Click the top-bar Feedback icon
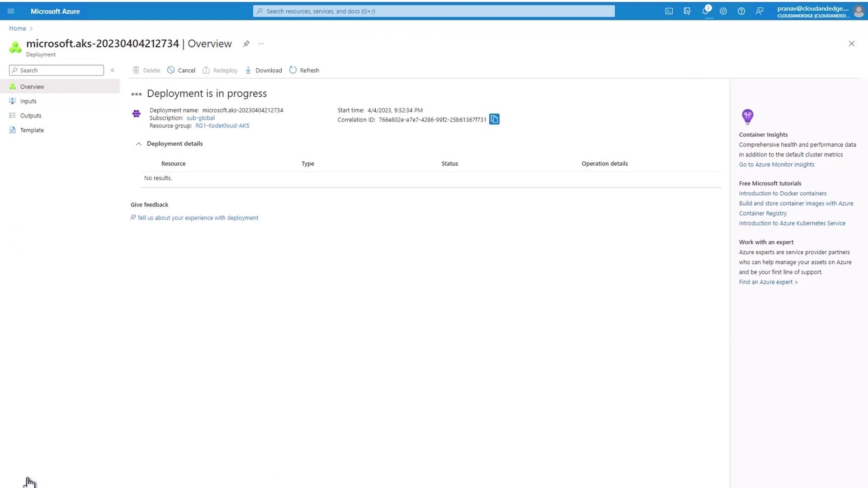 coord(759,11)
